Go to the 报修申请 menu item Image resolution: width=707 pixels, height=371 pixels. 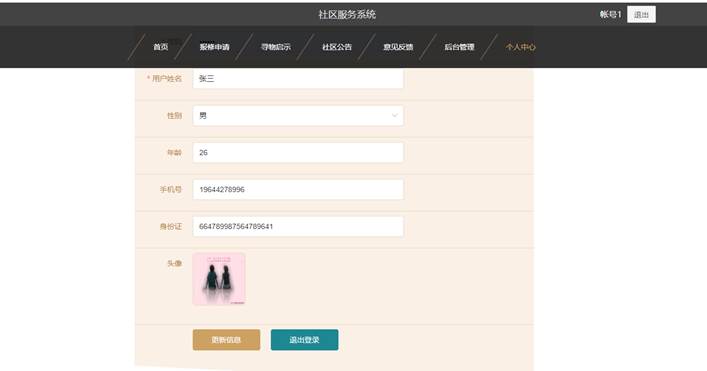[215, 47]
